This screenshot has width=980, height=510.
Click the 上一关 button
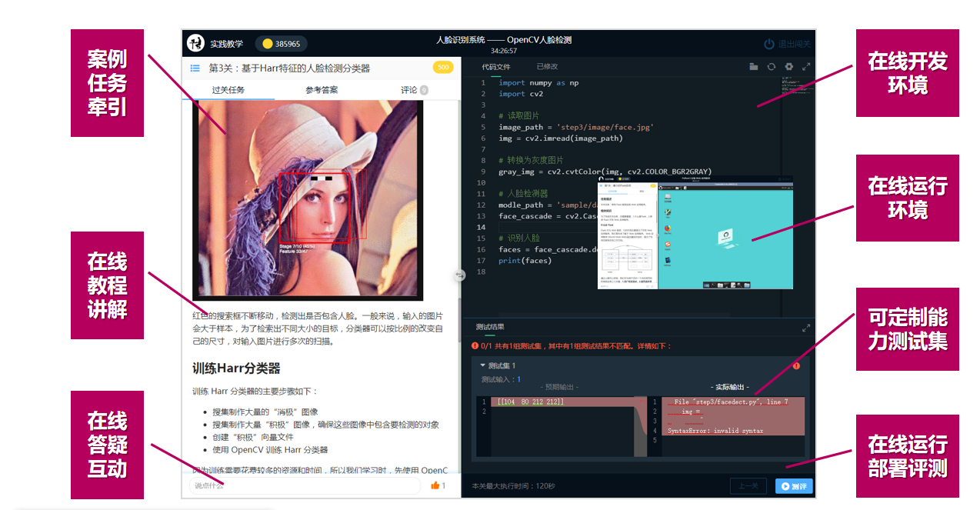coord(748,486)
